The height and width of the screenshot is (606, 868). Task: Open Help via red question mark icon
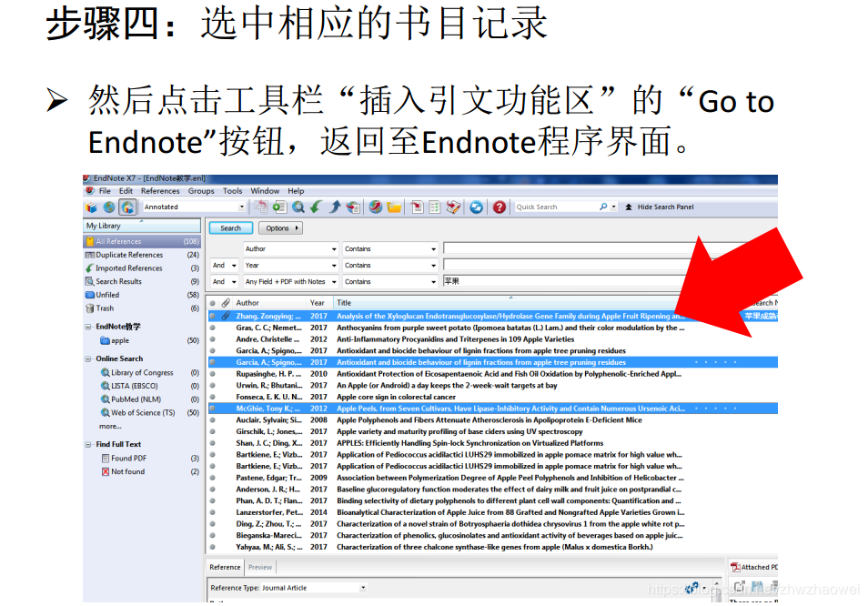coord(500,207)
